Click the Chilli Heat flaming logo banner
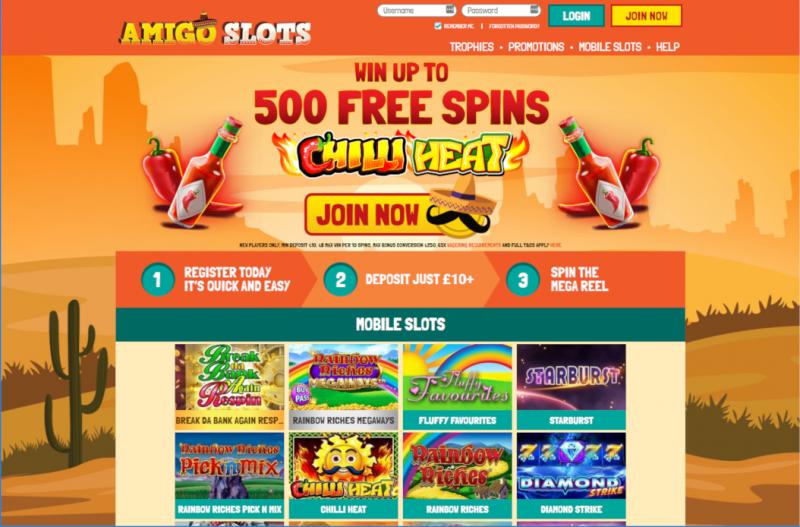The width and height of the screenshot is (800, 527). pyautogui.click(x=401, y=154)
